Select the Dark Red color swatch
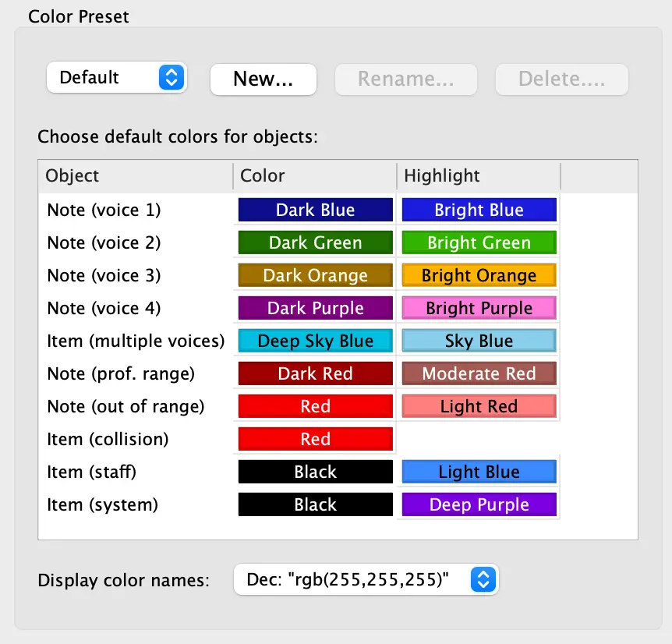672x644 pixels. tap(315, 373)
